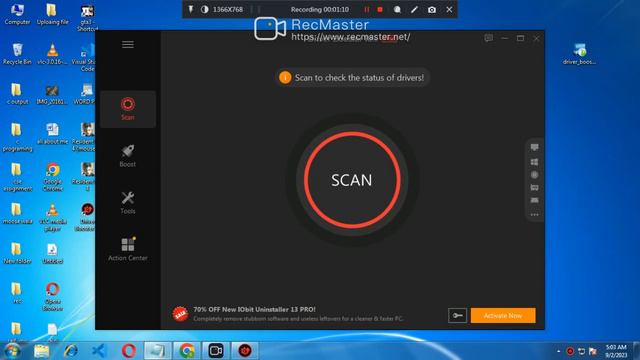The width and height of the screenshot is (640, 360).
Task: Close the RecMaster recorder toolbar
Action: (x=449, y=9)
